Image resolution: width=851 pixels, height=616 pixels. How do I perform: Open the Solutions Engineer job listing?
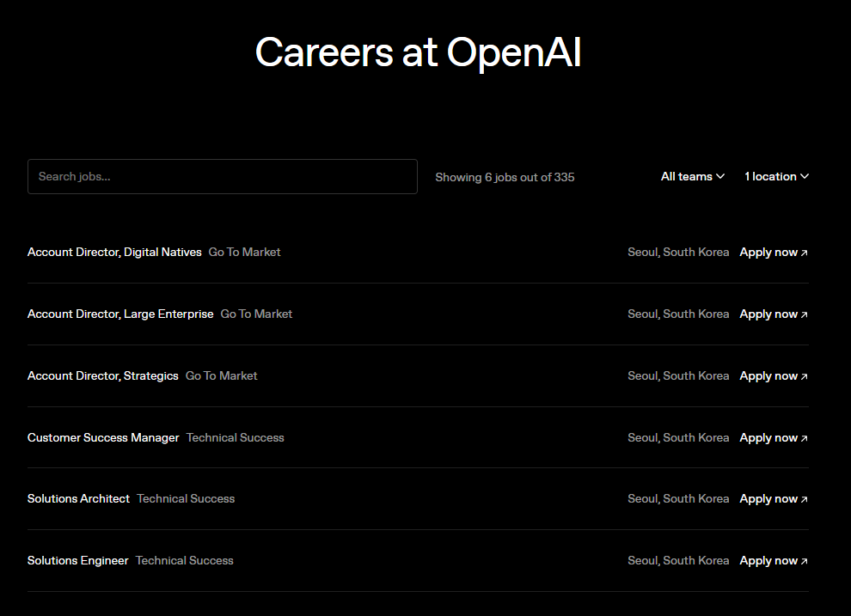(x=78, y=560)
